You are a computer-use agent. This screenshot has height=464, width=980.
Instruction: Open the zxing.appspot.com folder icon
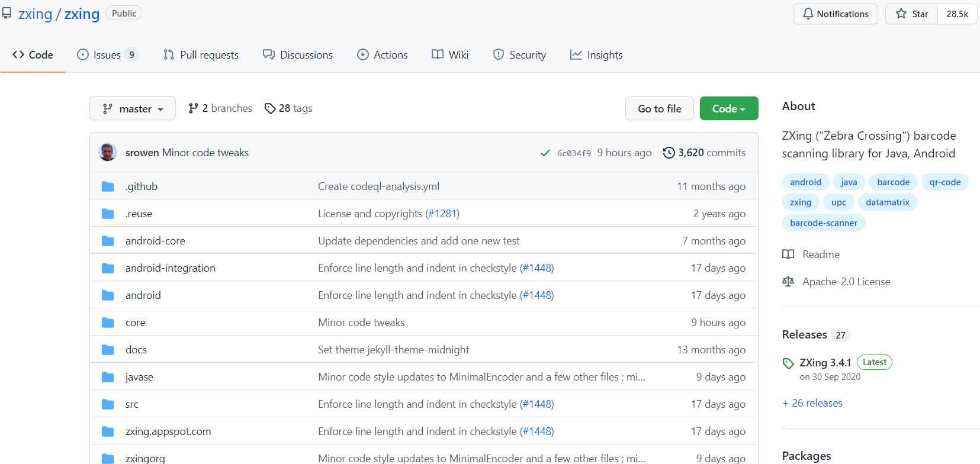[x=108, y=431]
